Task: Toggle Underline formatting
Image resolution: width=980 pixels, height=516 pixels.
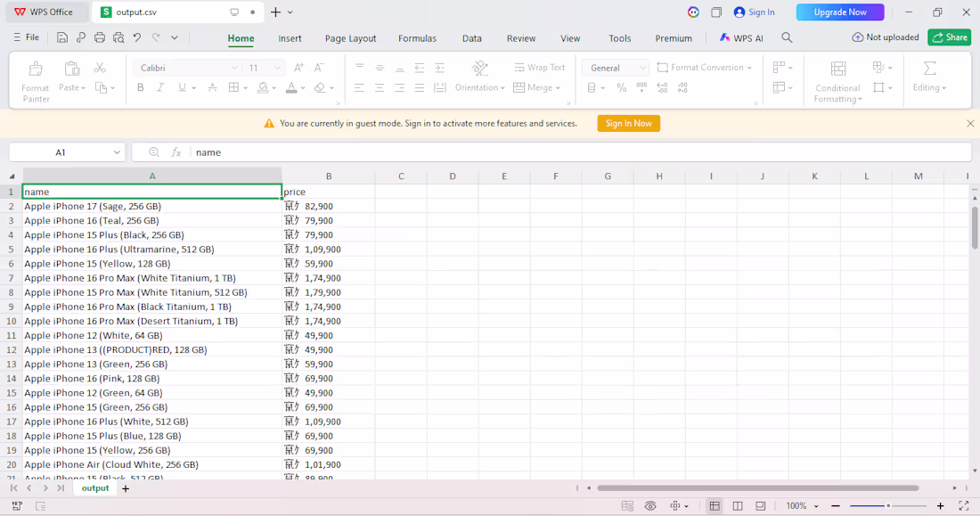Action: click(182, 87)
